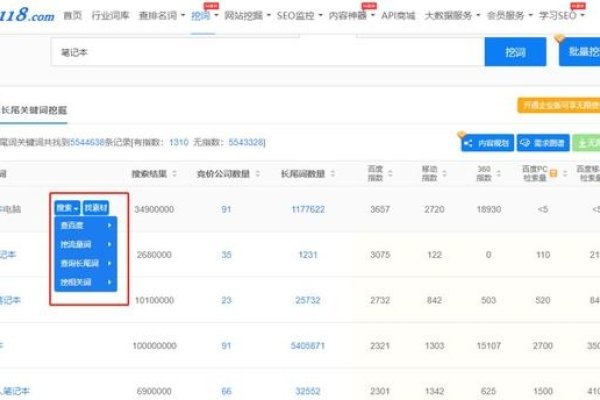This screenshot has width=600, height=400.
Task: Click search result value 2680000
Action: tap(154, 255)
